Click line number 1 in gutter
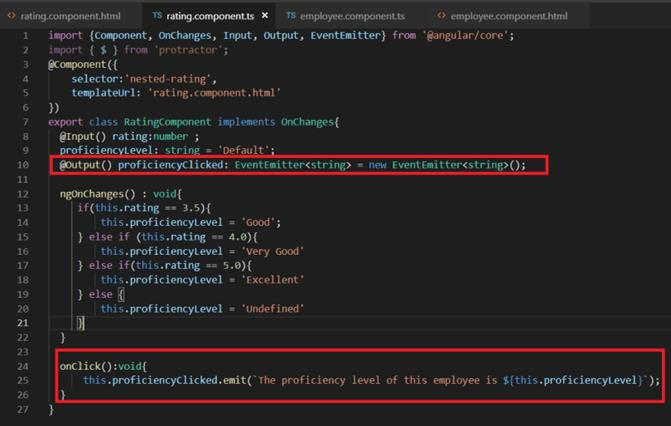Viewport: 671px width, 426px height. 25,36
